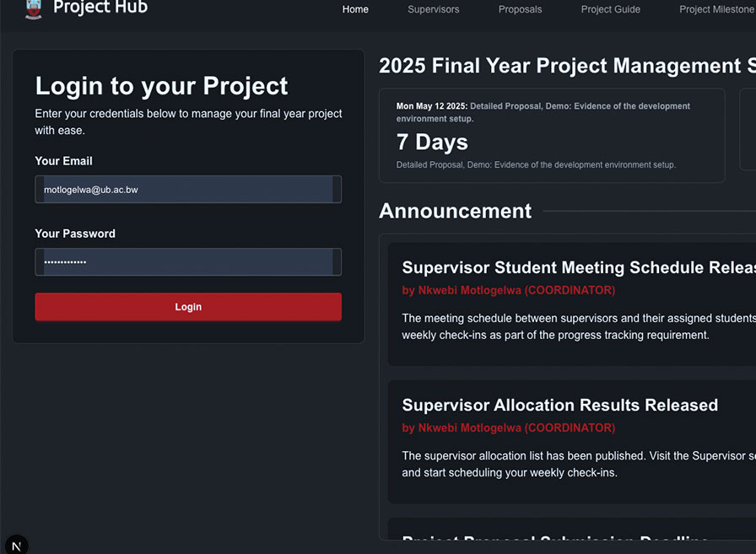Open the Supervisor Allocation Results Released announcement
Viewport: 756px width, 554px height.
(x=559, y=405)
